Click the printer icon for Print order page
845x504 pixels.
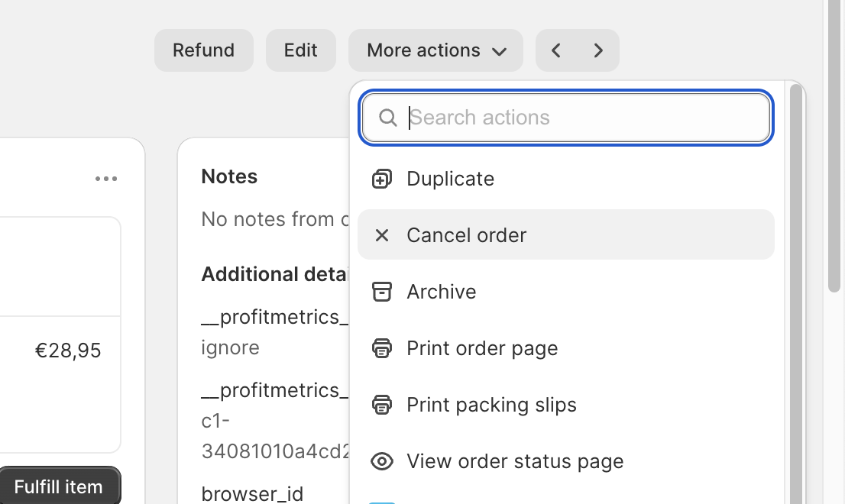(381, 348)
